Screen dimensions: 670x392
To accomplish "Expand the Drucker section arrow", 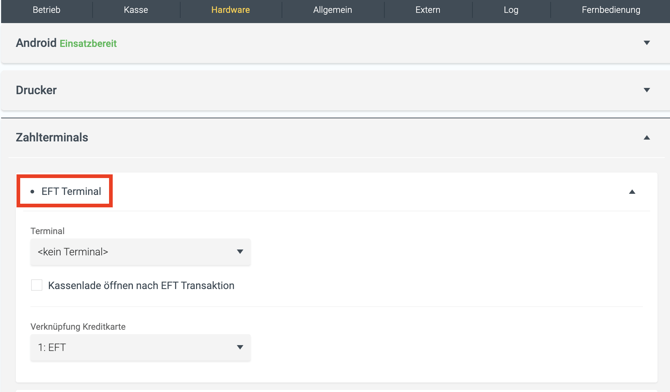I will 646,90.
